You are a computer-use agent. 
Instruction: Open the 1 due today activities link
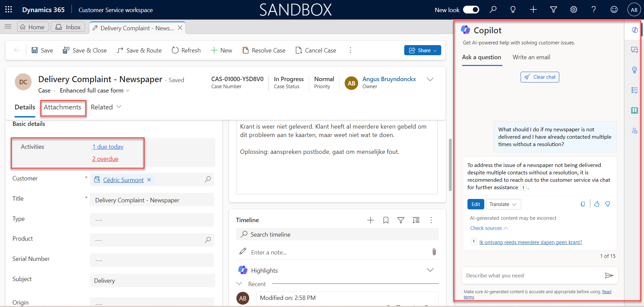(108, 146)
